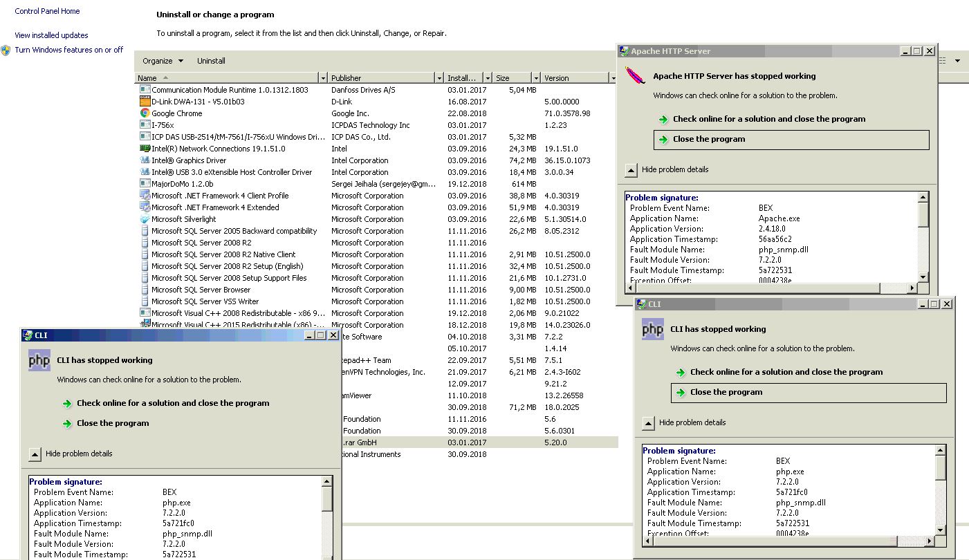Open the Name column filter dropdown

coord(322,78)
